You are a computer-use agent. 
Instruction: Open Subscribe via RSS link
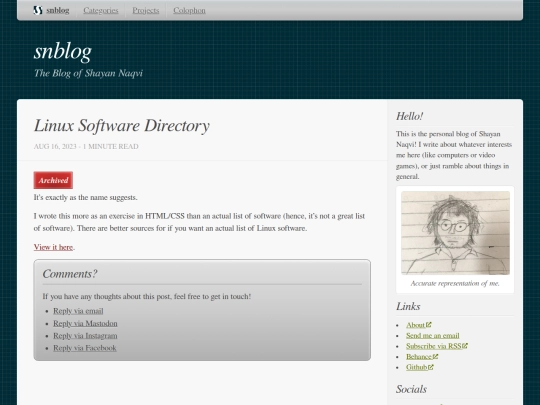coord(434,346)
